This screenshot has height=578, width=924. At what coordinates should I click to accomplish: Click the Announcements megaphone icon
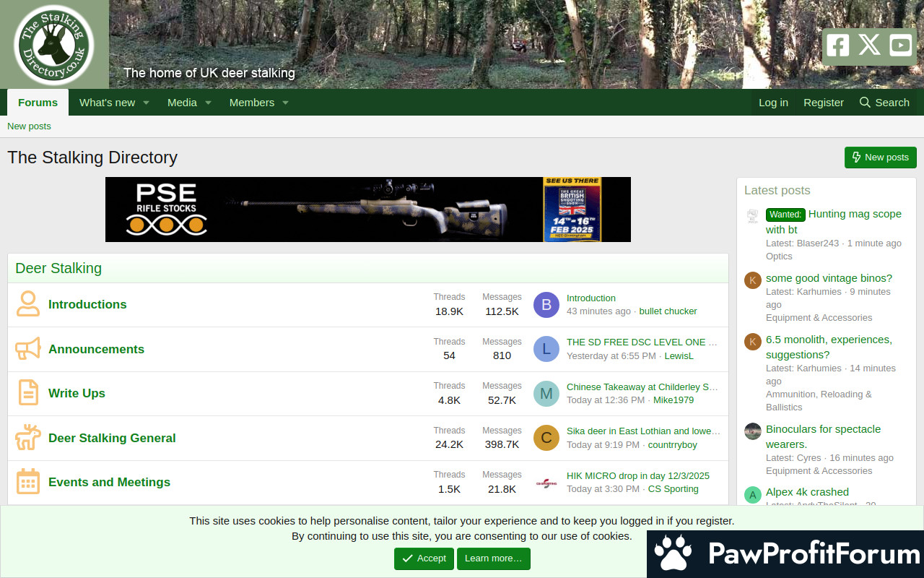point(28,349)
